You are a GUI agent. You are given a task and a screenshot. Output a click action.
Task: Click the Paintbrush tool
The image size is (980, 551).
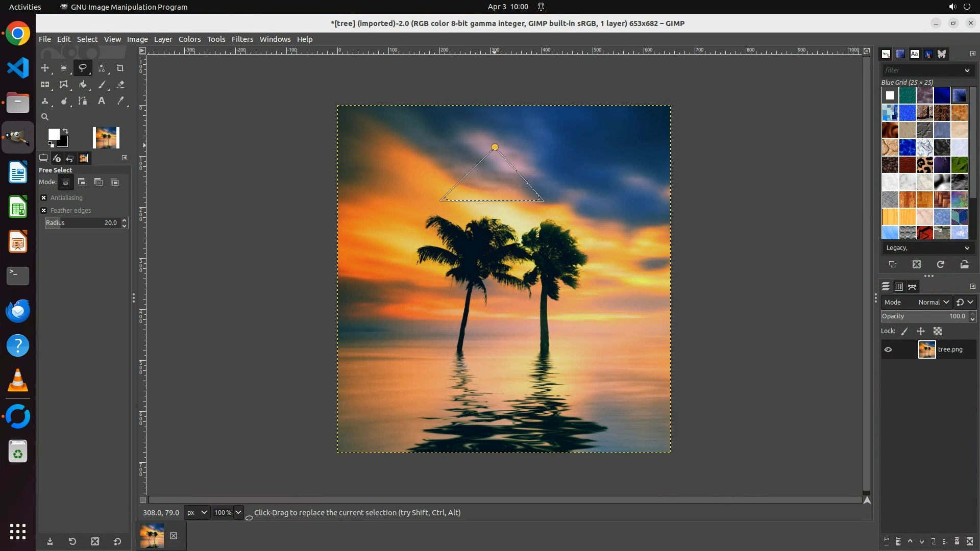(102, 85)
